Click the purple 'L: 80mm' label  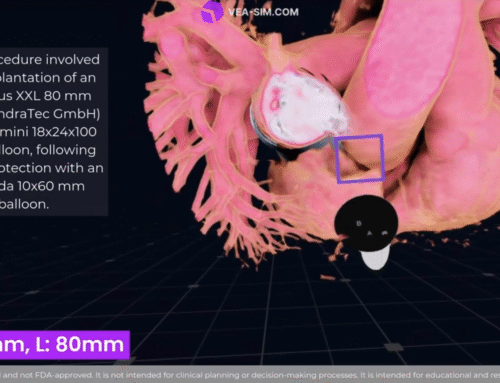point(64,344)
